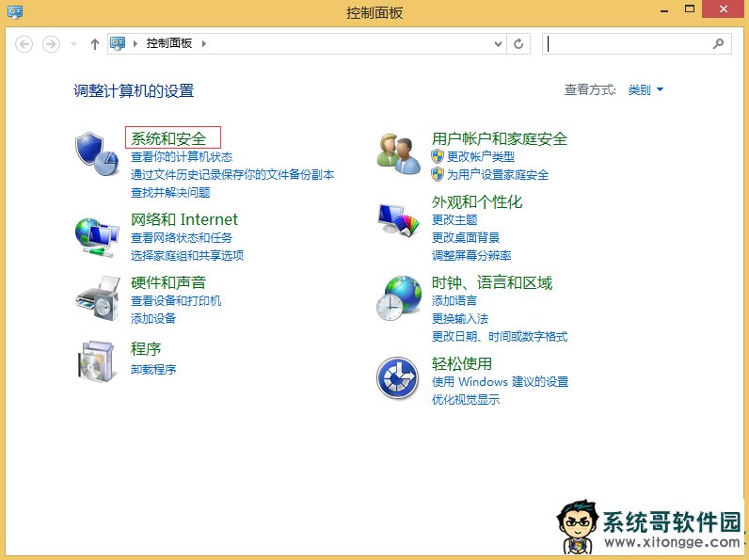Image resolution: width=749 pixels, height=560 pixels.
Task: Select 控制面板 breadcrumb segment
Action: [169, 43]
